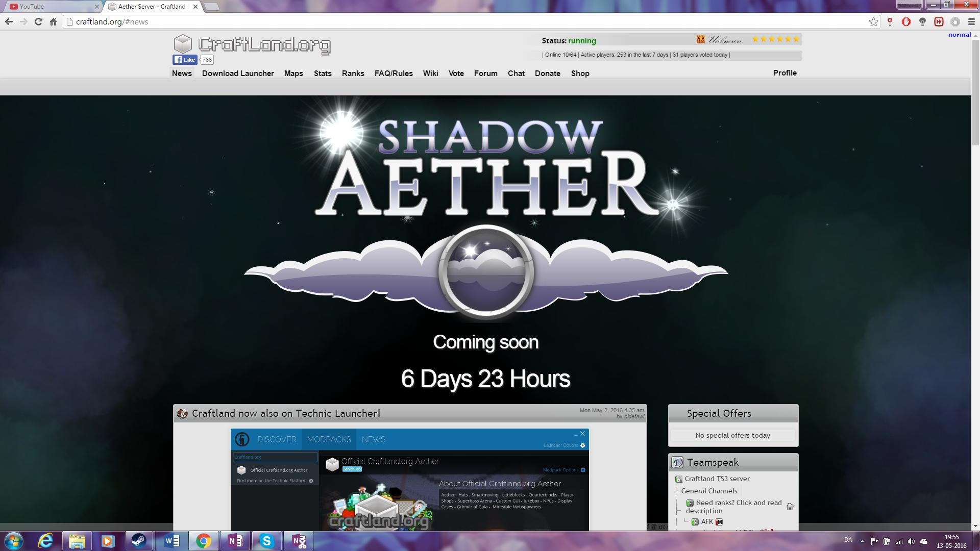The image size is (980, 551).
Task: Close the Aether Server tab
Action: [195, 7]
